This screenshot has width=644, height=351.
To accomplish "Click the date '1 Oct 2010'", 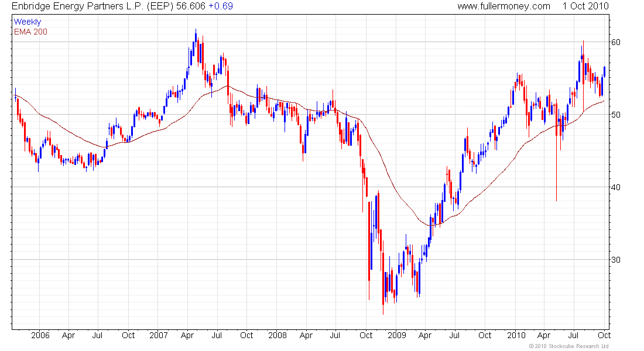I will (585, 6).
